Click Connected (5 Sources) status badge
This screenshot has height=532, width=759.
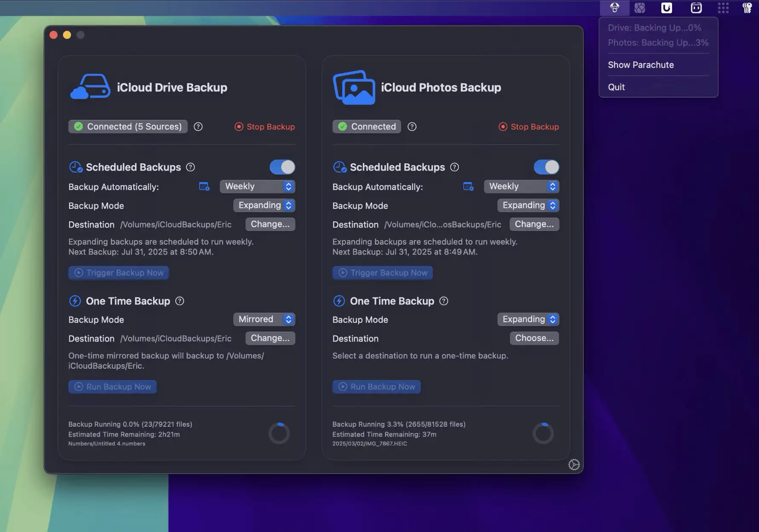[128, 127]
